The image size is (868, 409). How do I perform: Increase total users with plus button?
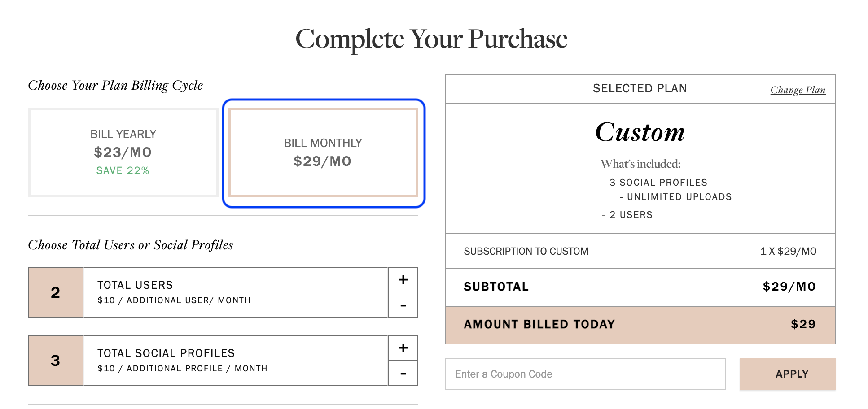403,280
